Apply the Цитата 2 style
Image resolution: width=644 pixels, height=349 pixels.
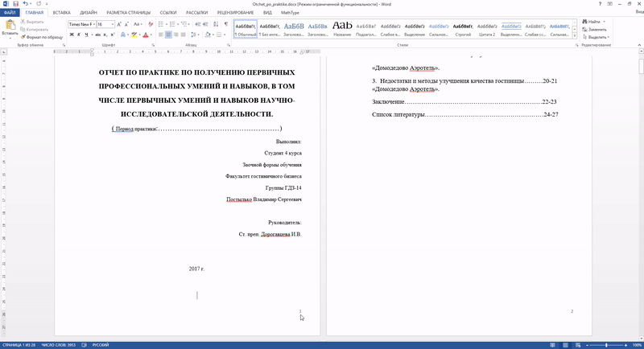point(487,29)
